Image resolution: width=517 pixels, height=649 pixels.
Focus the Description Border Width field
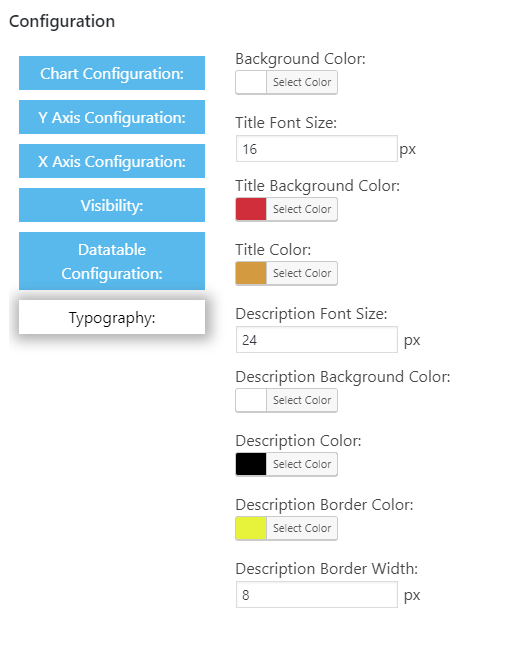pos(317,595)
